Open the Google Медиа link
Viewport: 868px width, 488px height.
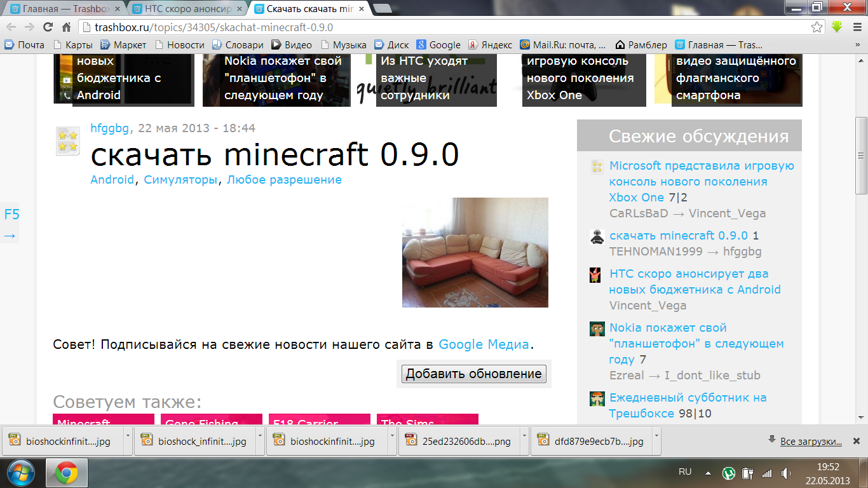[484, 344]
